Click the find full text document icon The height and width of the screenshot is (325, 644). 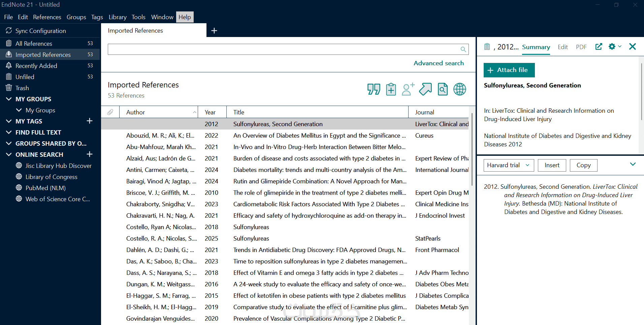click(443, 89)
